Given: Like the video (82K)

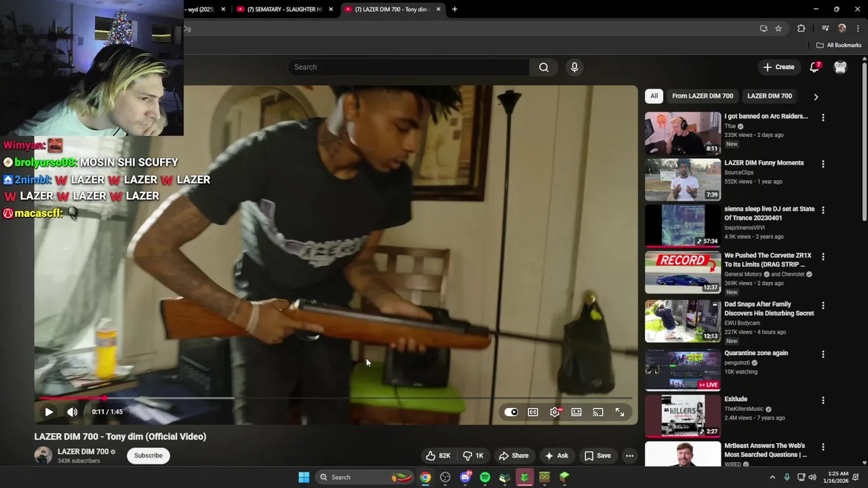Looking at the screenshot, I should 437,455.
